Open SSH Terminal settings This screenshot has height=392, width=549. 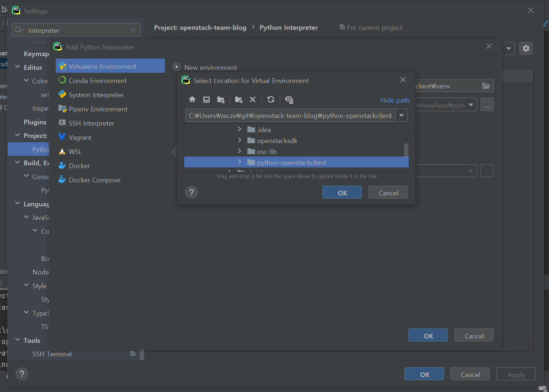coord(52,353)
